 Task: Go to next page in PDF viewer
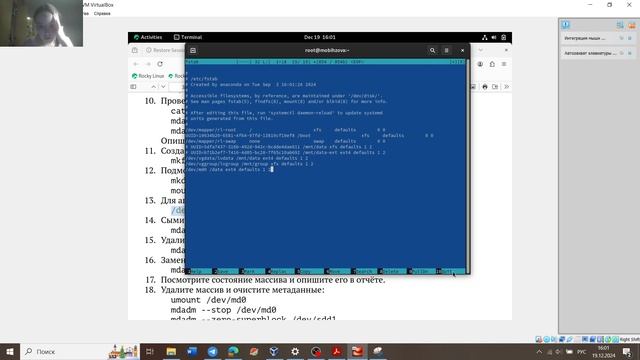[163, 87]
